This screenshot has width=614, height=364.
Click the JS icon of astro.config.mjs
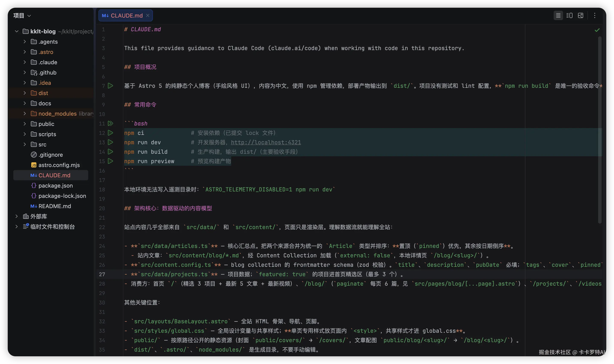[x=34, y=165]
